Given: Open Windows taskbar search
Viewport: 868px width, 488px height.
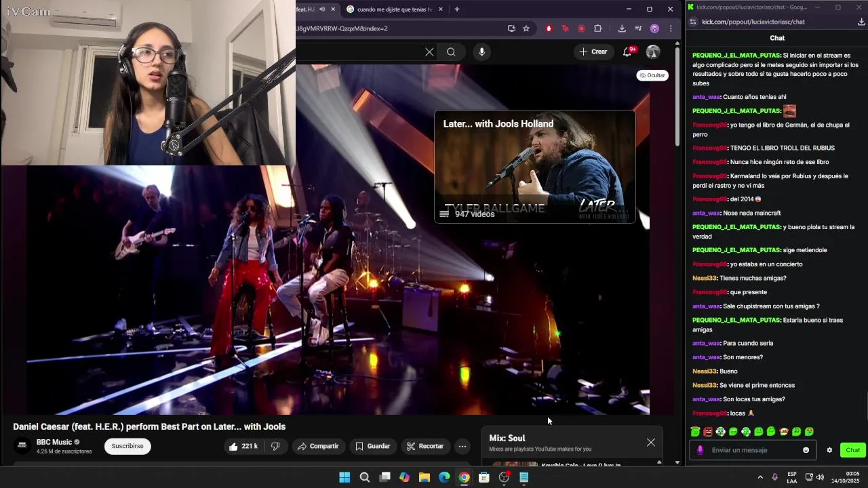Looking at the screenshot, I should 365,477.
